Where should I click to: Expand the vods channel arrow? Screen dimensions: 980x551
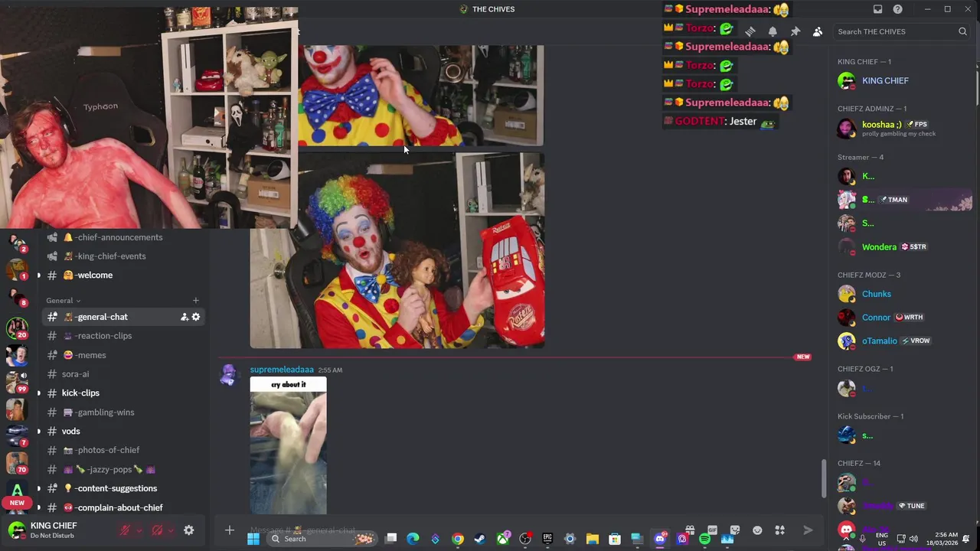pos(39,432)
